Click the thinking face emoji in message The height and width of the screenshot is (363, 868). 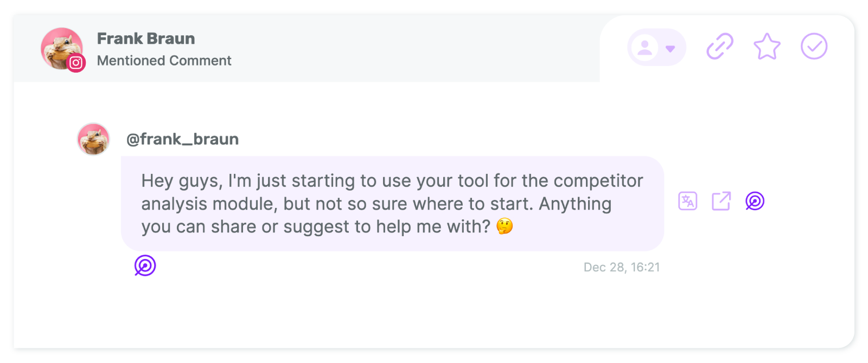click(505, 226)
